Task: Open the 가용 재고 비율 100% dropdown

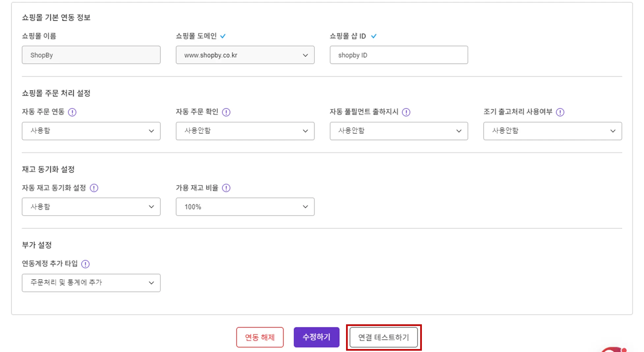Action: coord(245,207)
